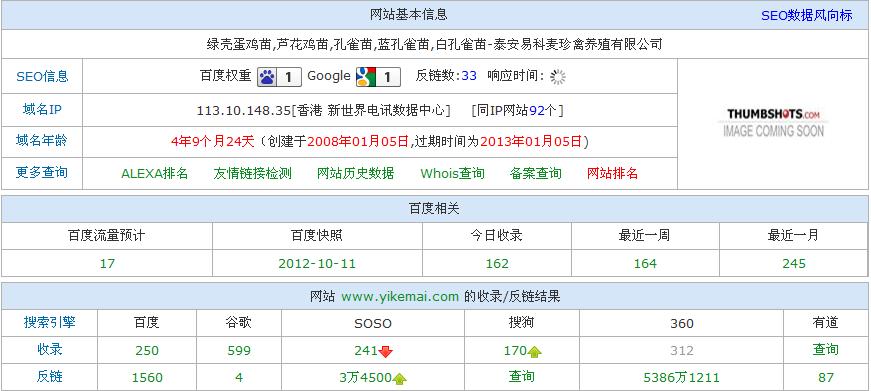Viewport: 871px width, 391px height.
Task: Click the 最近一周 column header
Action: [x=645, y=235]
